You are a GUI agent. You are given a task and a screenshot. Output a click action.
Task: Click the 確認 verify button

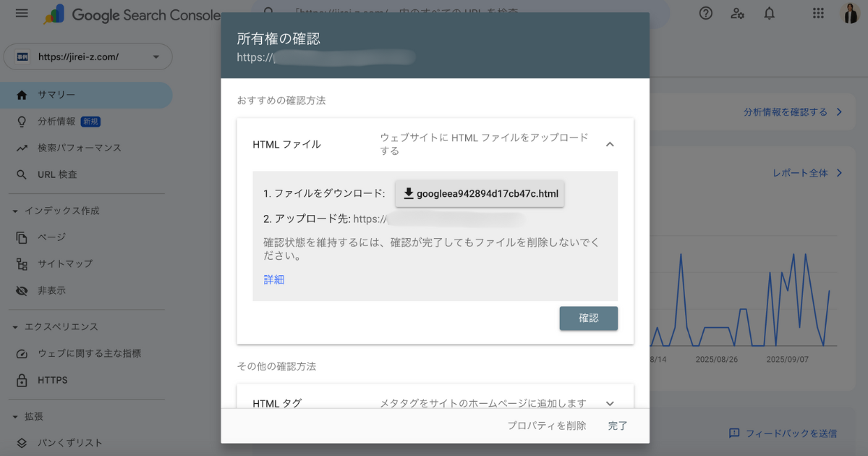tap(589, 318)
